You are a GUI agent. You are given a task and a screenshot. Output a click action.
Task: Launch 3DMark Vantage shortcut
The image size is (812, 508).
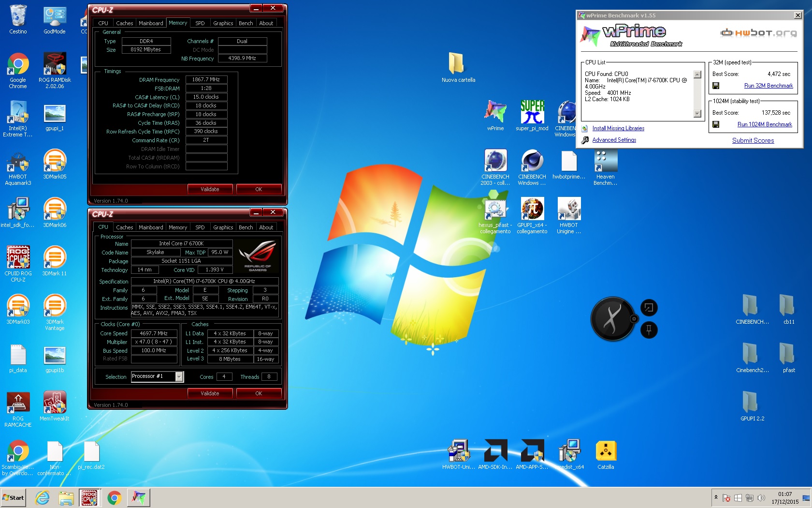coord(55,312)
